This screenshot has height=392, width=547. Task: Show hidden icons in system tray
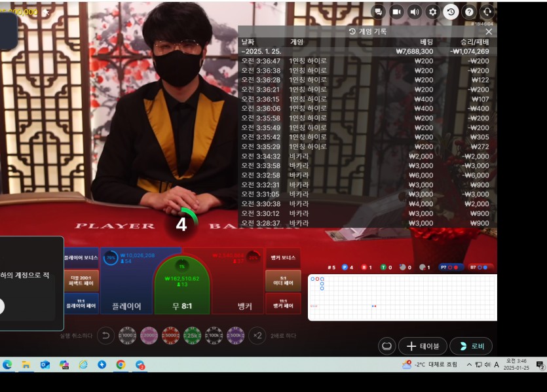[469, 365]
